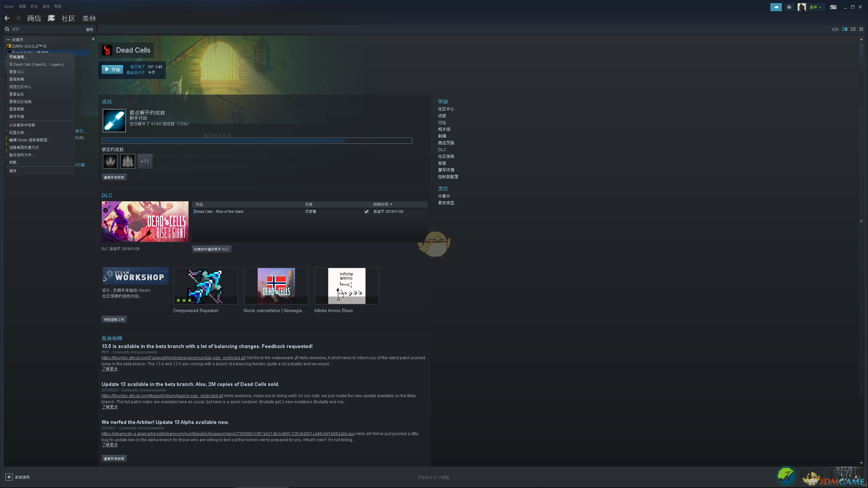The image size is (868, 488).
Task: Sort DLC list by 获得时间 column
Action: pos(383,204)
